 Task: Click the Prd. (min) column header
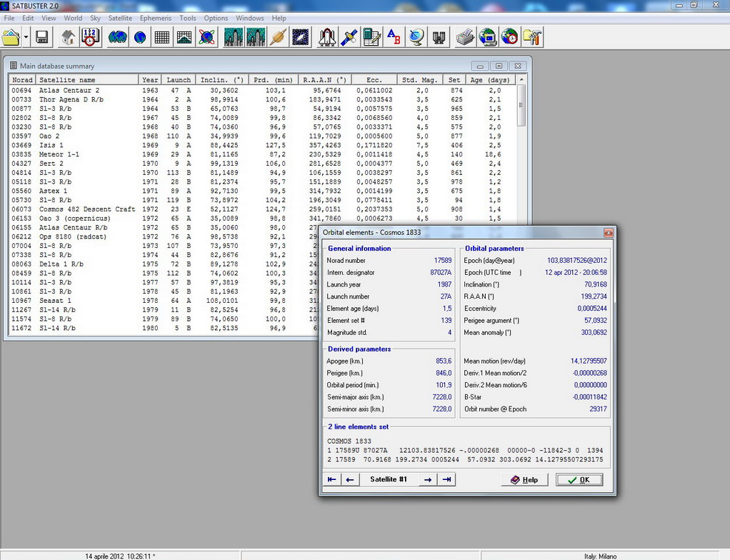274,79
